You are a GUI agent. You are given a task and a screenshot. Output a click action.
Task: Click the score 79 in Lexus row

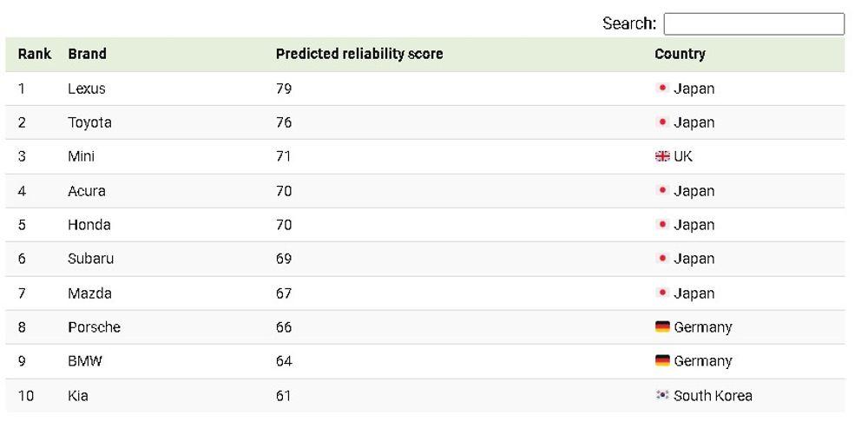(x=284, y=89)
